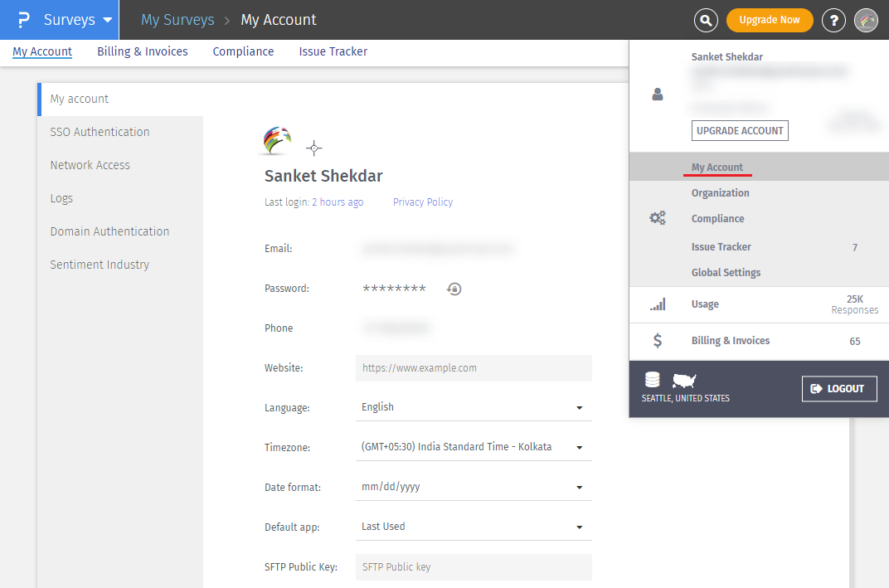The width and height of the screenshot is (889, 588).
Task: Click the 25K Responses usage value
Action: (854, 304)
